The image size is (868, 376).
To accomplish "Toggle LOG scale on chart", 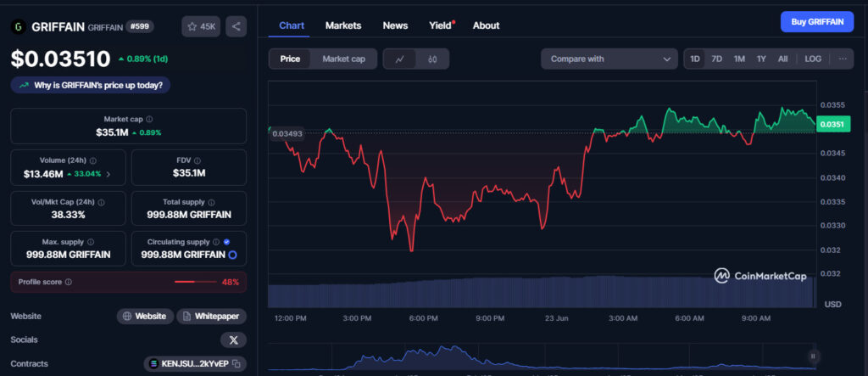I will tap(813, 59).
